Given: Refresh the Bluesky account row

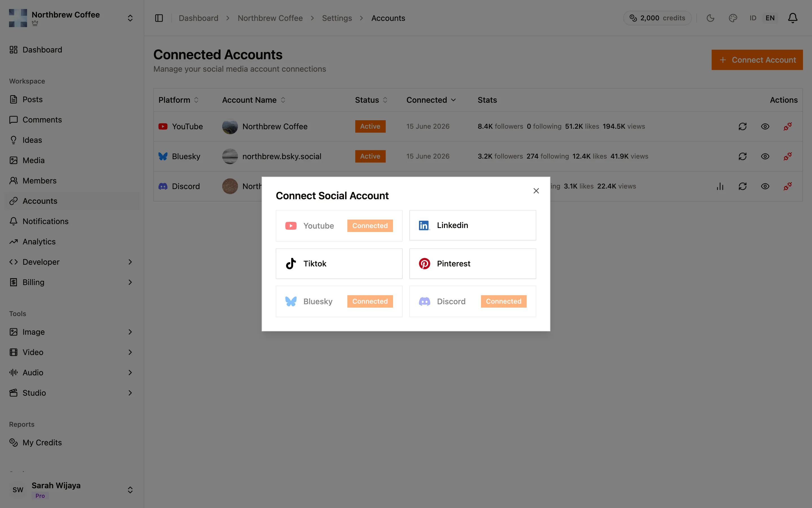Looking at the screenshot, I should click(x=742, y=156).
